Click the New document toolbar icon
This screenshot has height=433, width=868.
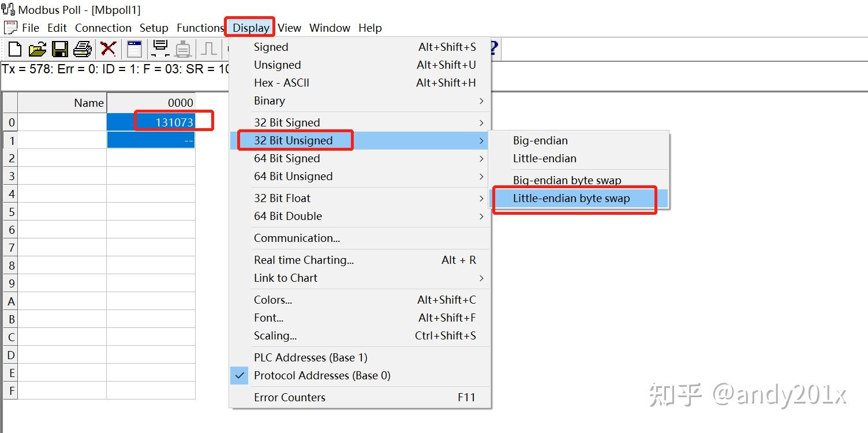point(15,49)
